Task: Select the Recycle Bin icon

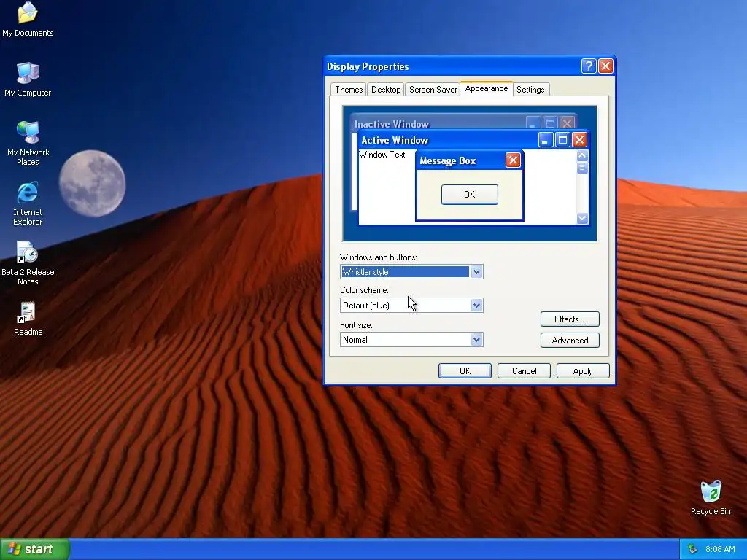Action: (711, 497)
